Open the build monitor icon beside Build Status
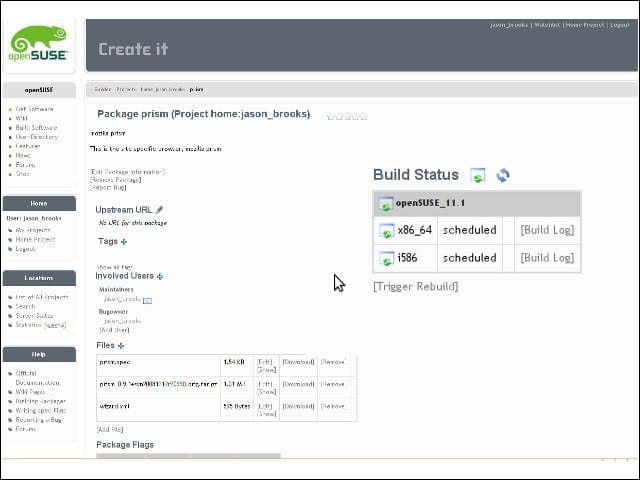The height and width of the screenshot is (480, 640). [478, 176]
